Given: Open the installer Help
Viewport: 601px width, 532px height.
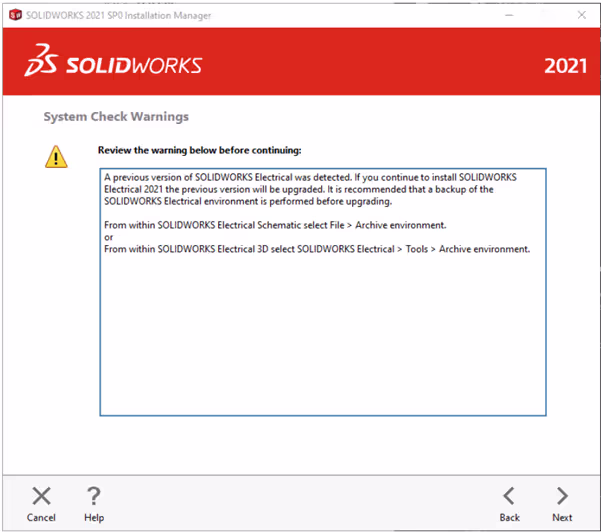Looking at the screenshot, I should [x=94, y=504].
